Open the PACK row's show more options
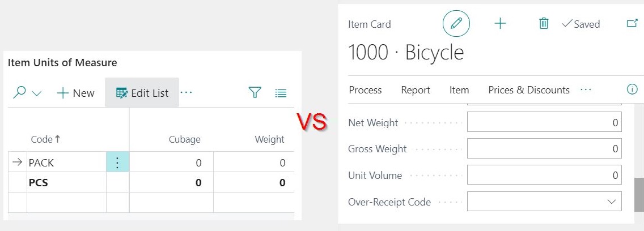Viewport: 644px width, 231px height. pyautogui.click(x=117, y=162)
